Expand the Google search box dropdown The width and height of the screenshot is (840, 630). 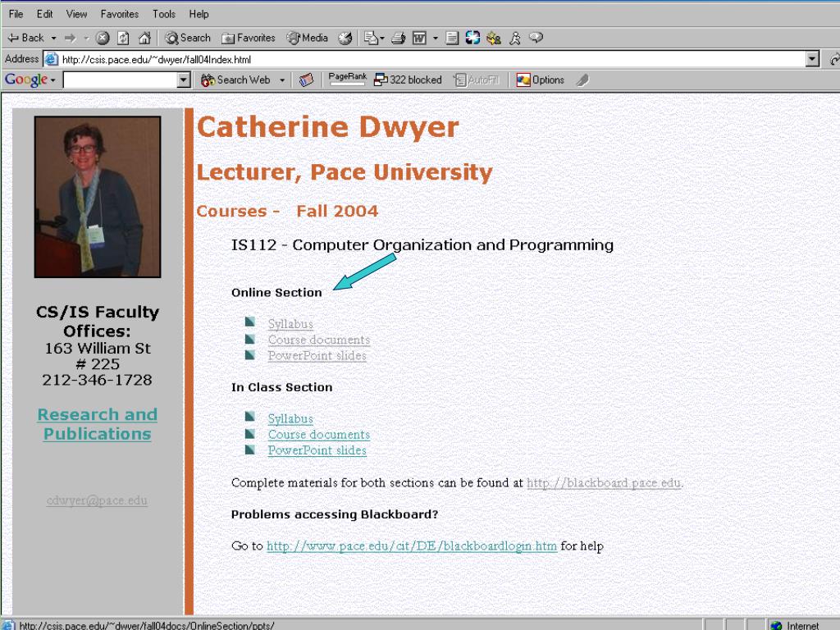[184, 80]
